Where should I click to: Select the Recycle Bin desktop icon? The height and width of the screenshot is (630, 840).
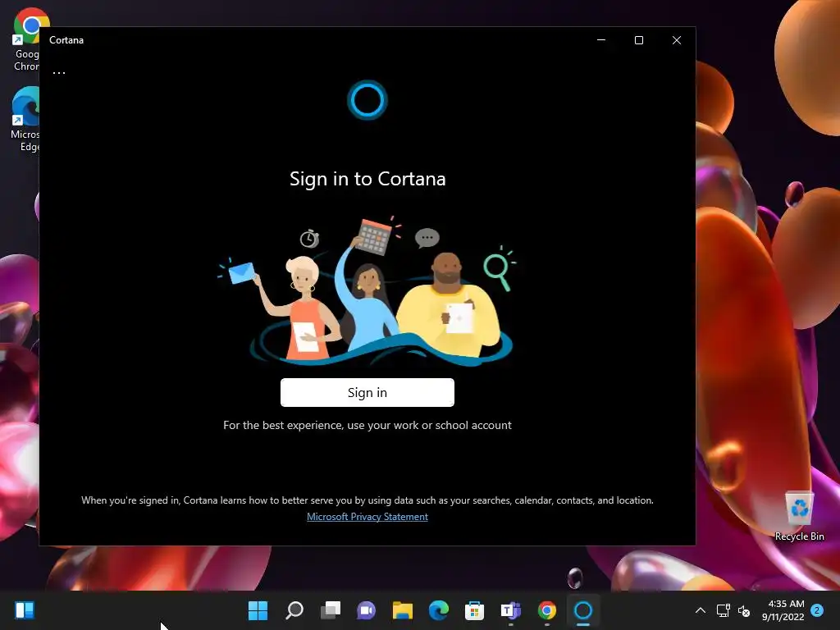(799, 516)
